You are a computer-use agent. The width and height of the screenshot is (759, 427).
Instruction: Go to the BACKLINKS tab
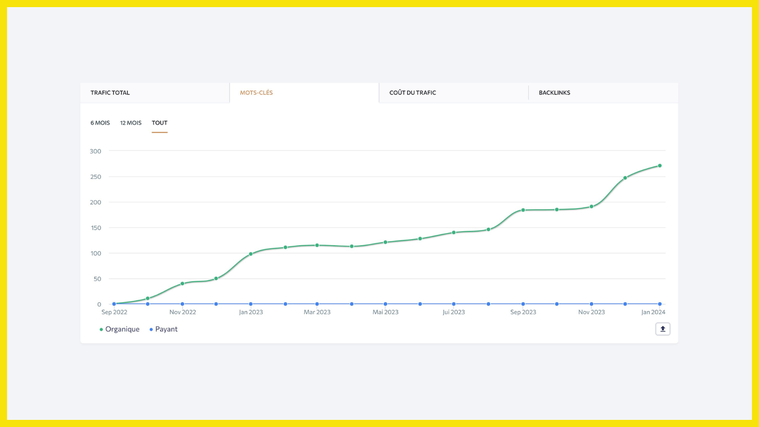click(x=554, y=93)
